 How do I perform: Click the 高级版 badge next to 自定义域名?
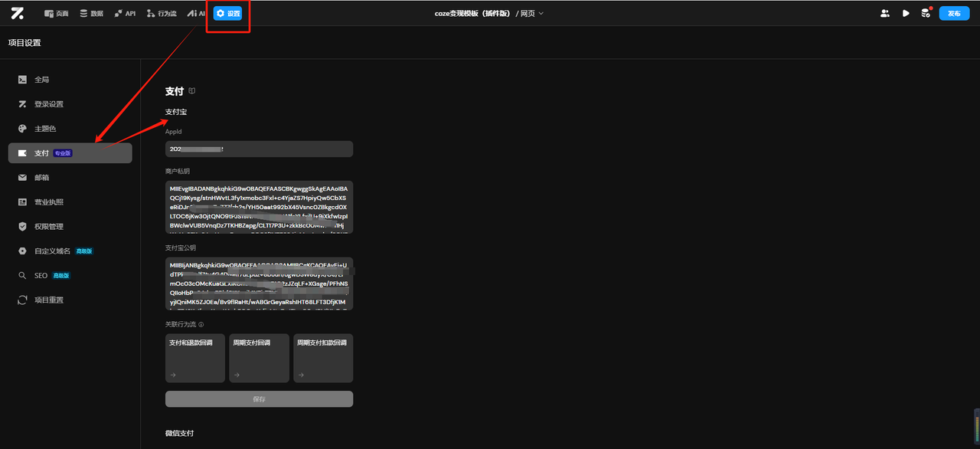tap(84, 251)
